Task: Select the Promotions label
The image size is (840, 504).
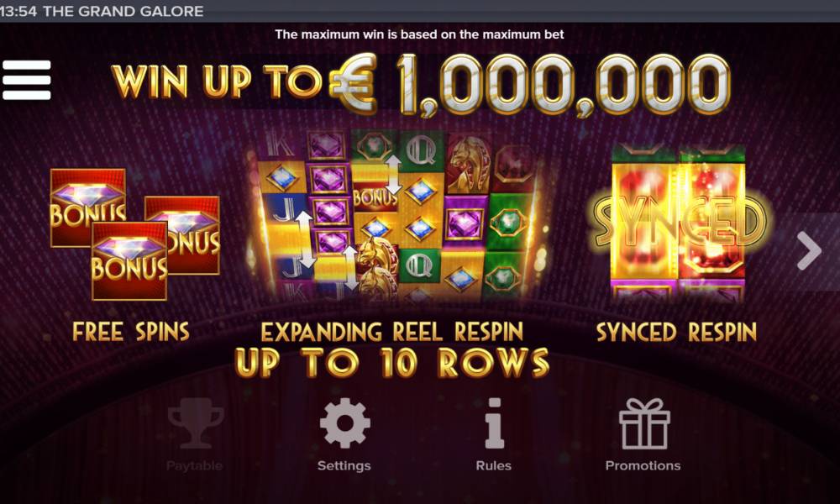Action: [x=643, y=465]
